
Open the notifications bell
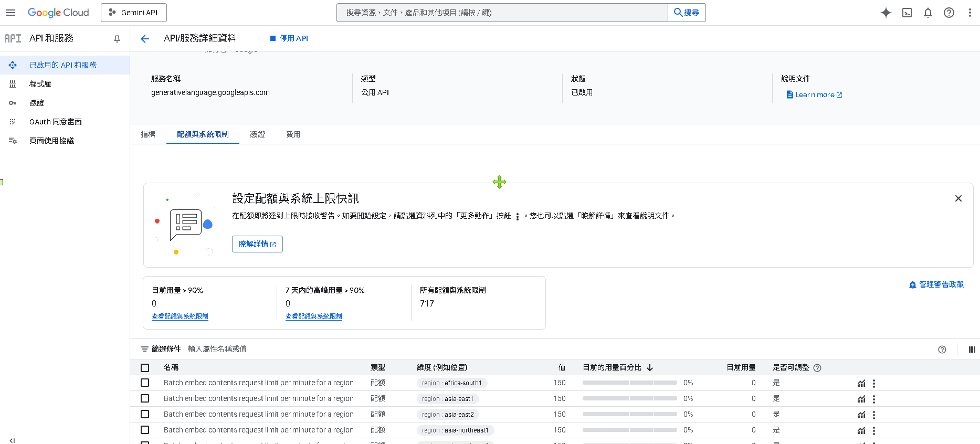(x=928, y=13)
